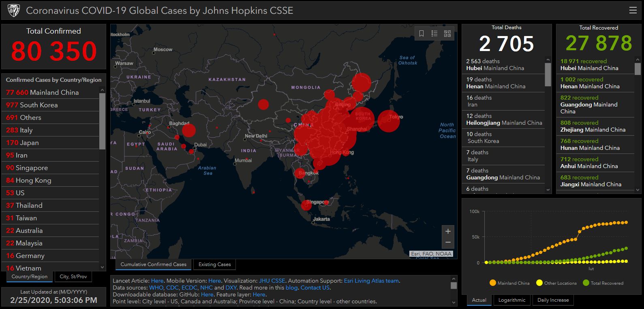The height and width of the screenshot is (309, 644).
Task: Zoom in on the map
Action: tap(448, 231)
